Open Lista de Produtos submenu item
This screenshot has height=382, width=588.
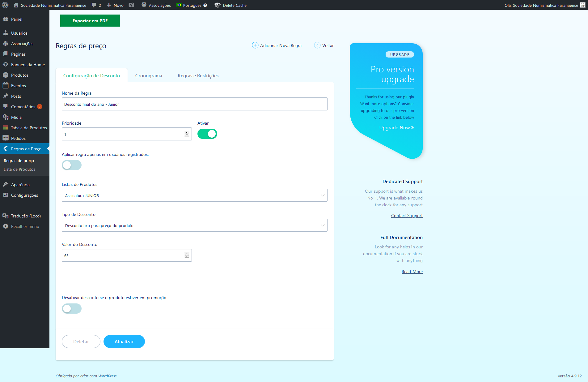(19, 169)
